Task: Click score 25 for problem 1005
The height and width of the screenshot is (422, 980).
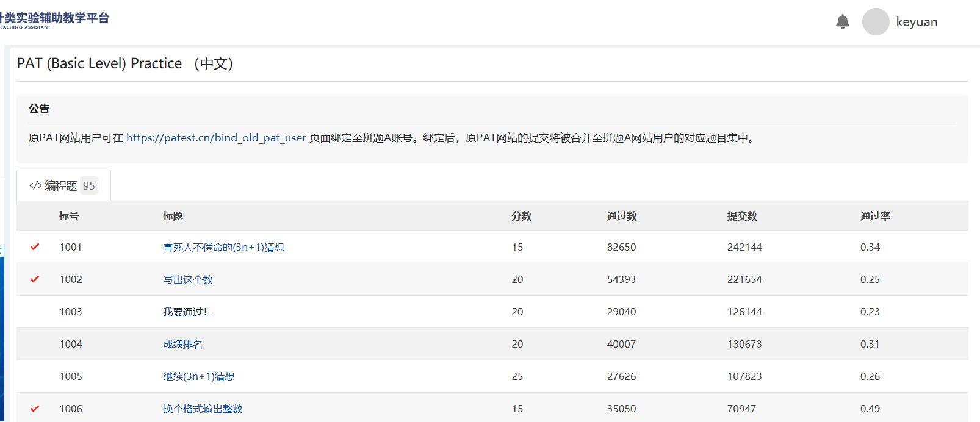Action: coord(517,376)
